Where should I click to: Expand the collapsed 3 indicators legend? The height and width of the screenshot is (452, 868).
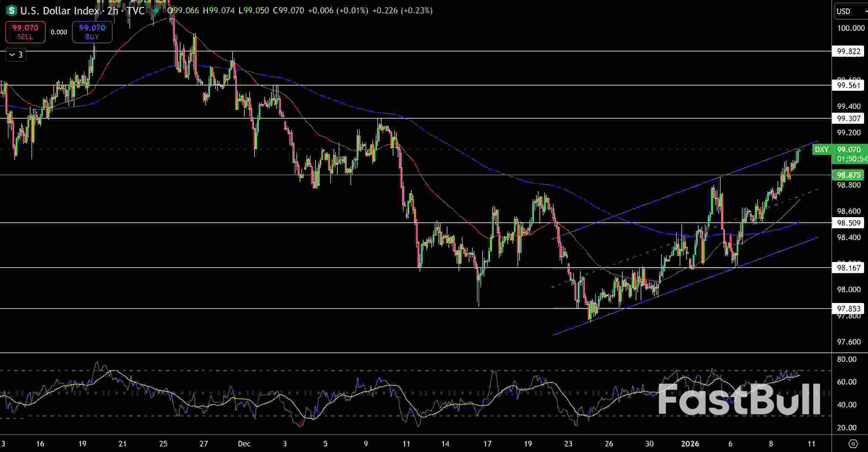tap(16, 55)
